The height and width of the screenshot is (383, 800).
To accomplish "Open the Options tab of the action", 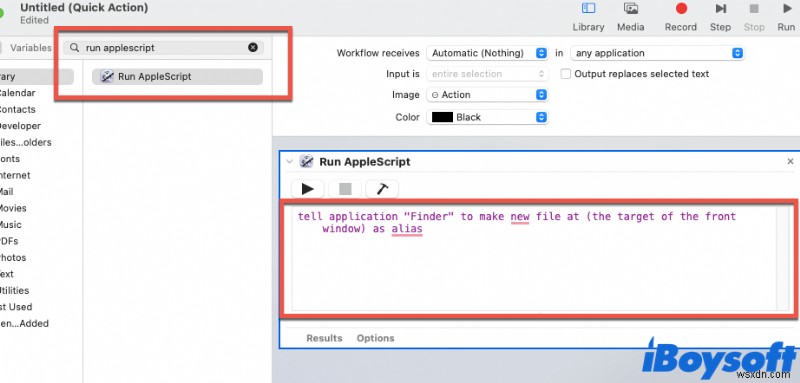I will (x=376, y=338).
